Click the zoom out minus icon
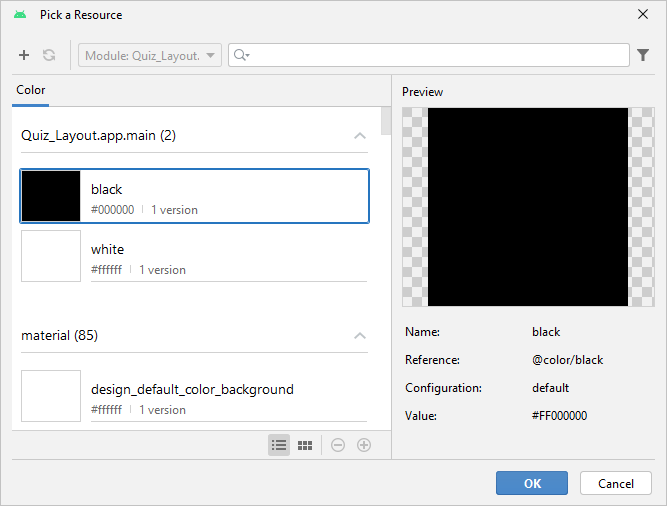 tap(338, 445)
